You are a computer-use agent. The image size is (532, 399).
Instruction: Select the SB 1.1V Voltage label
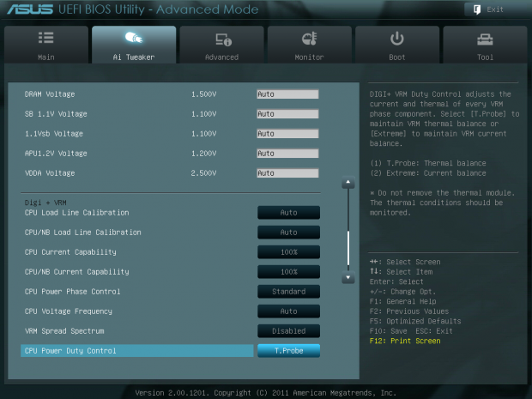tap(56, 114)
